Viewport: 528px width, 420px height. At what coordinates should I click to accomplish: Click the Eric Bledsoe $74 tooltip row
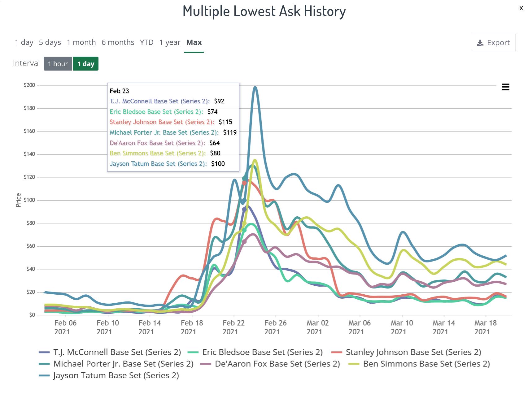point(164,112)
